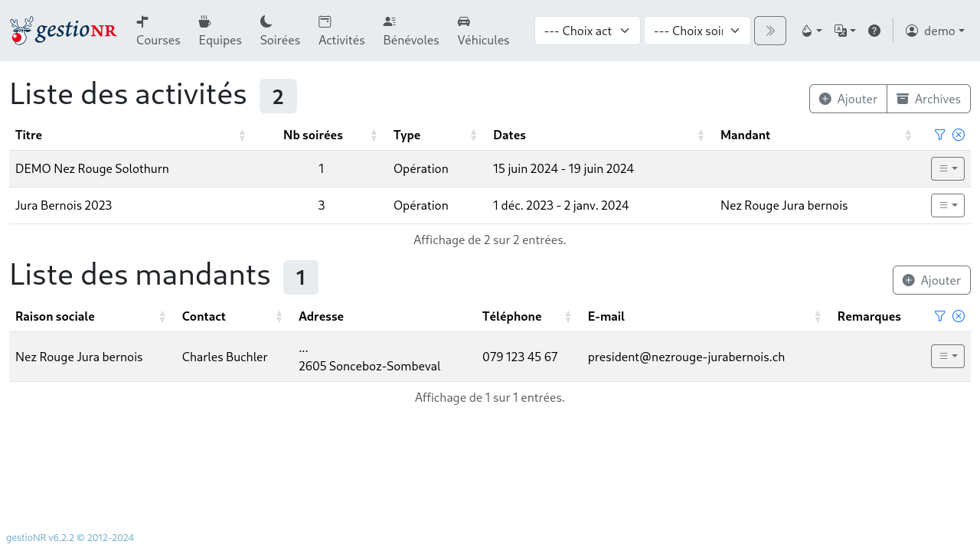Expand the activity choice dropdown

[587, 31]
